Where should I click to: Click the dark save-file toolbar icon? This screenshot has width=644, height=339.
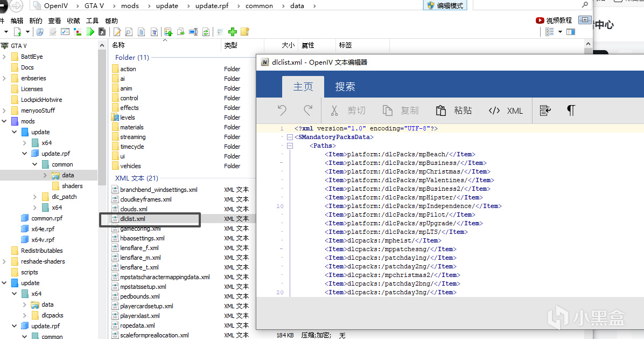pos(102,32)
